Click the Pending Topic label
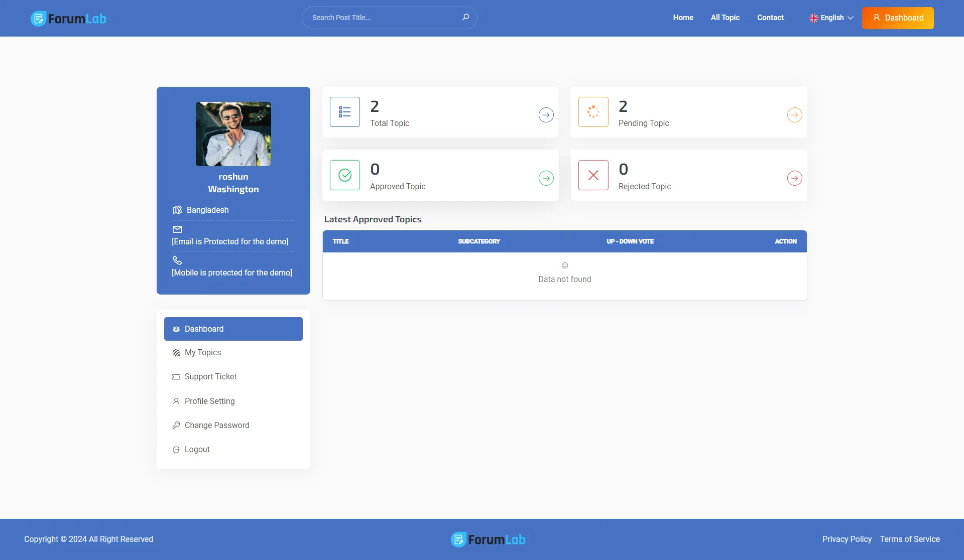Viewport: 964px width, 560px height. click(x=644, y=123)
